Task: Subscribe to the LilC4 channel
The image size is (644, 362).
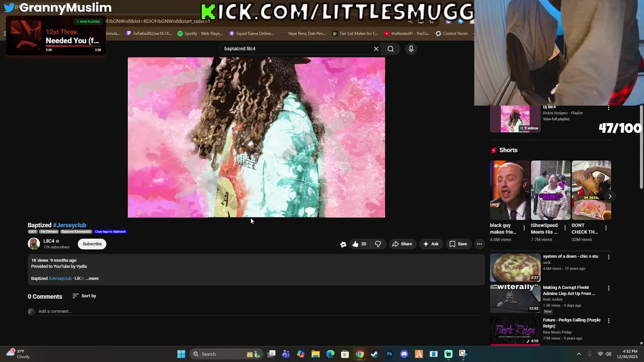Action: (x=92, y=244)
